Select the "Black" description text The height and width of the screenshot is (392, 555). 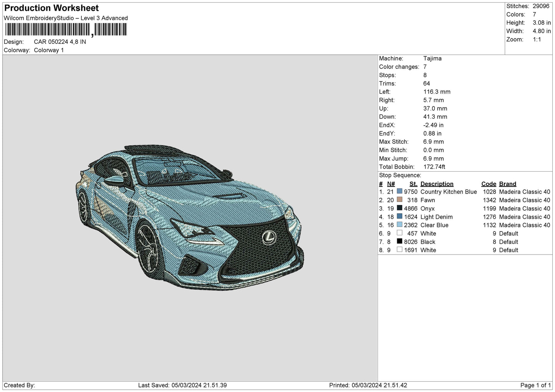click(x=428, y=242)
